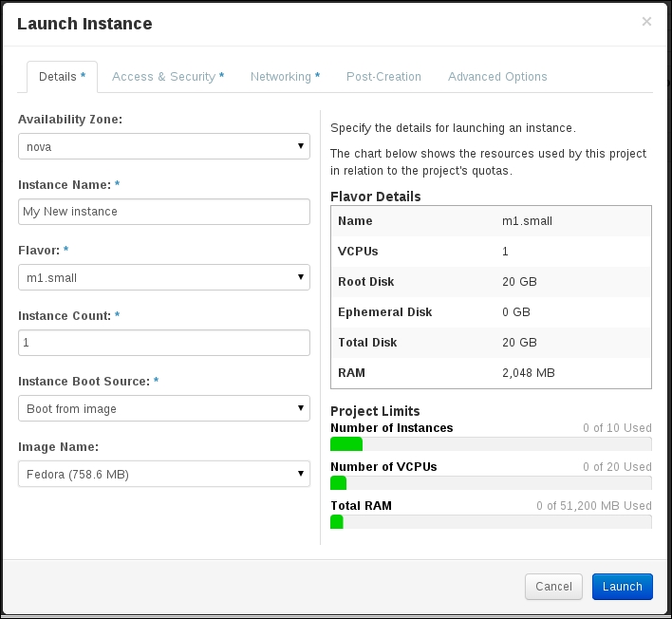
Task: Click the Instance Count input field
Action: [163, 343]
